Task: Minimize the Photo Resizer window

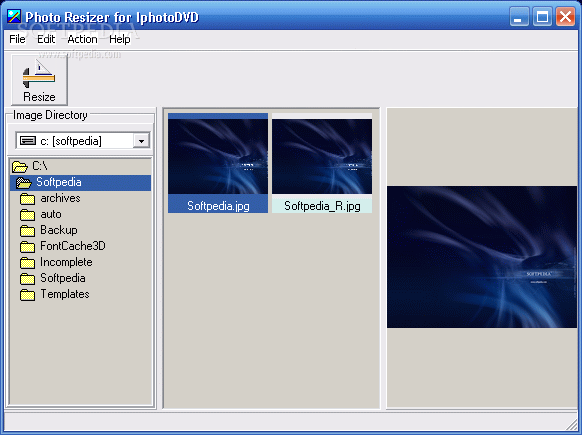Action: [519, 17]
